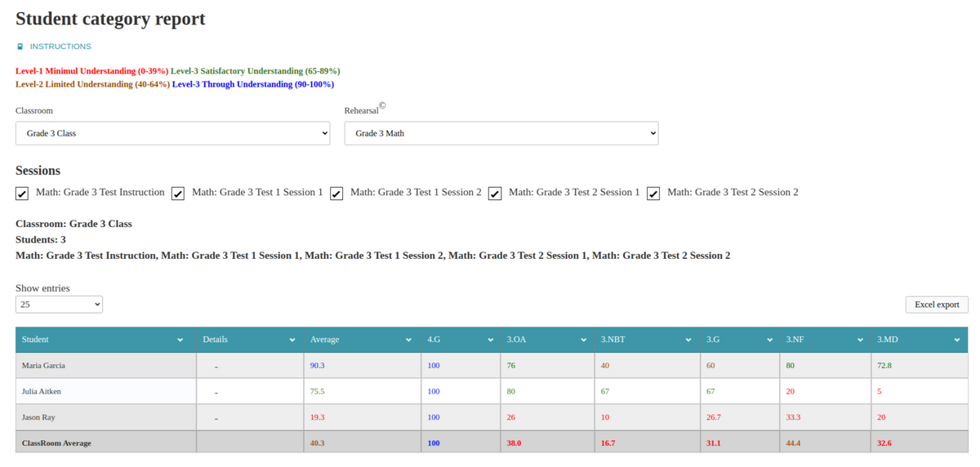
Task: Open the INSTRUCTIONS link
Action: coord(60,47)
